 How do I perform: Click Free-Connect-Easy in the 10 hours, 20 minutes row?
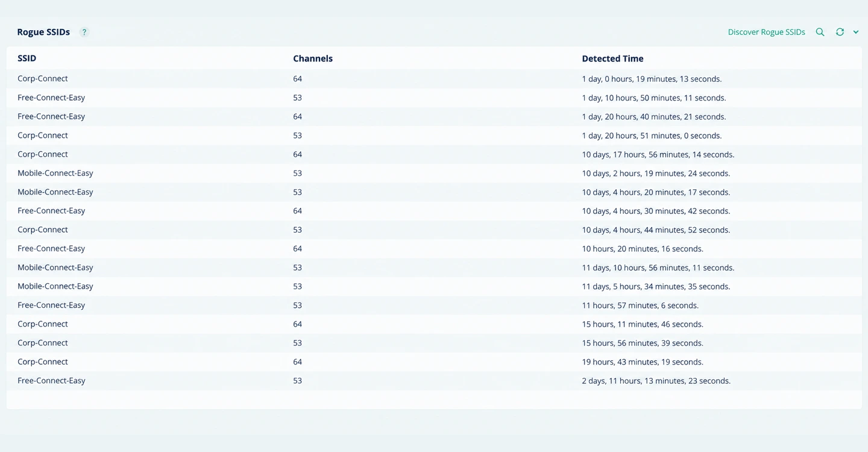point(51,249)
